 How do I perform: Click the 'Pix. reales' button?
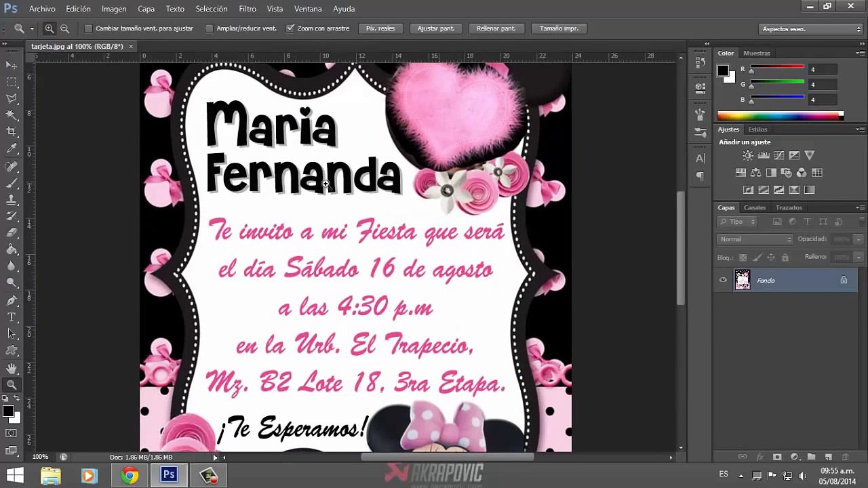pyautogui.click(x=380, y=28)
